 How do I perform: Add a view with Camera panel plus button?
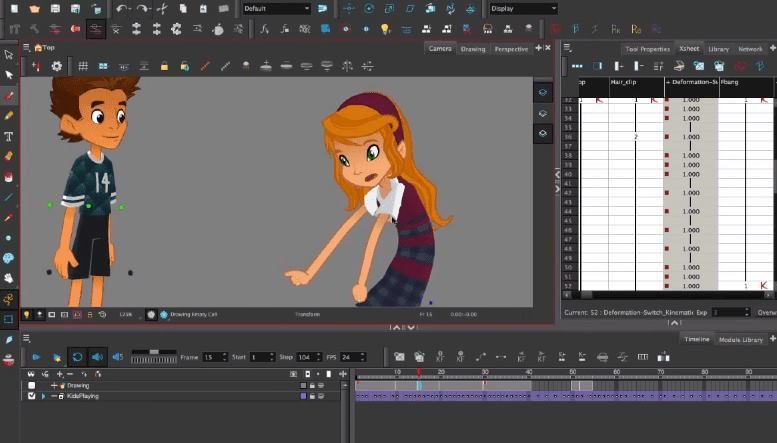[x=539, y=48]
